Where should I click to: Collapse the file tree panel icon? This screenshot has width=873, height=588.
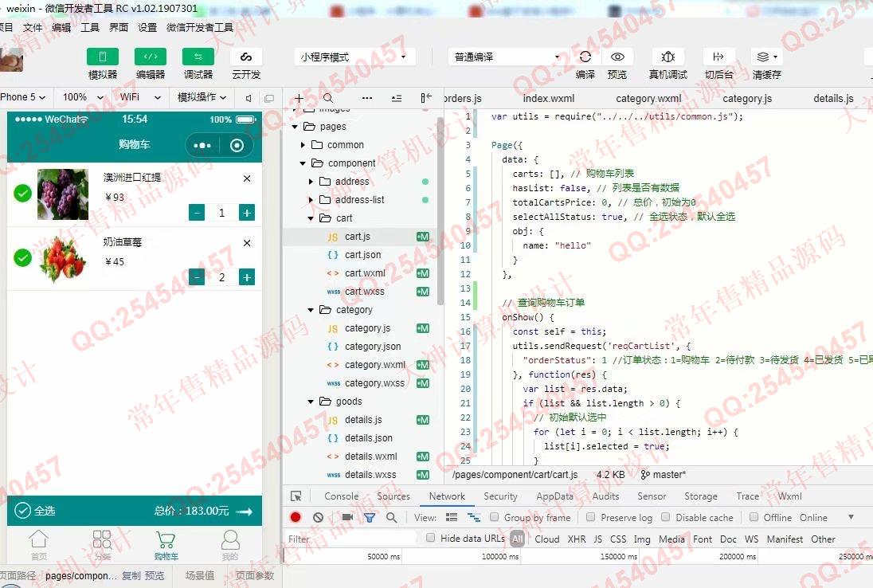426,98
